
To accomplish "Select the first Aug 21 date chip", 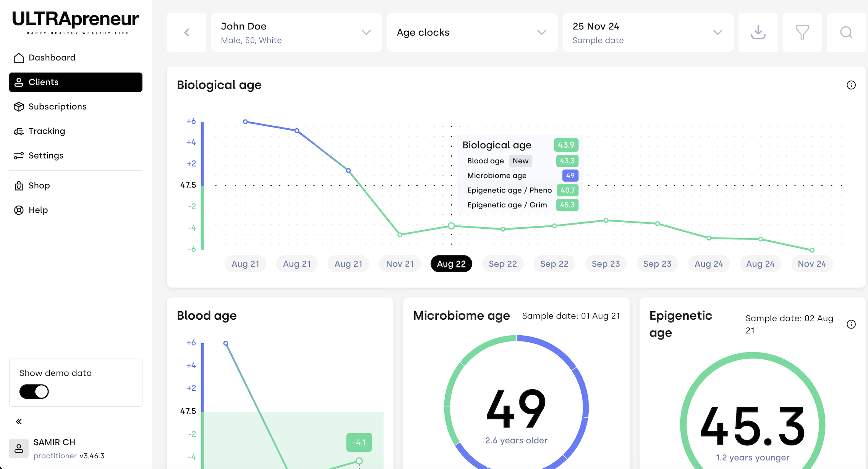I will click(245, 264).
